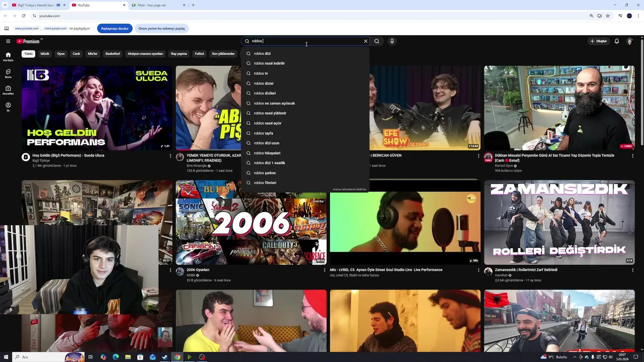The height and width of the screenshot is (362, 644).
Task: View site information icon beside youtube.com
Action: [35, 16]
